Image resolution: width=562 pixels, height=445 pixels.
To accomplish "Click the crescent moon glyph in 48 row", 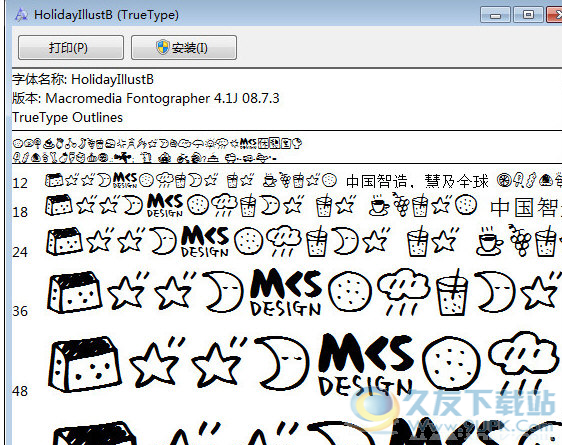I will tap(283, 363).
